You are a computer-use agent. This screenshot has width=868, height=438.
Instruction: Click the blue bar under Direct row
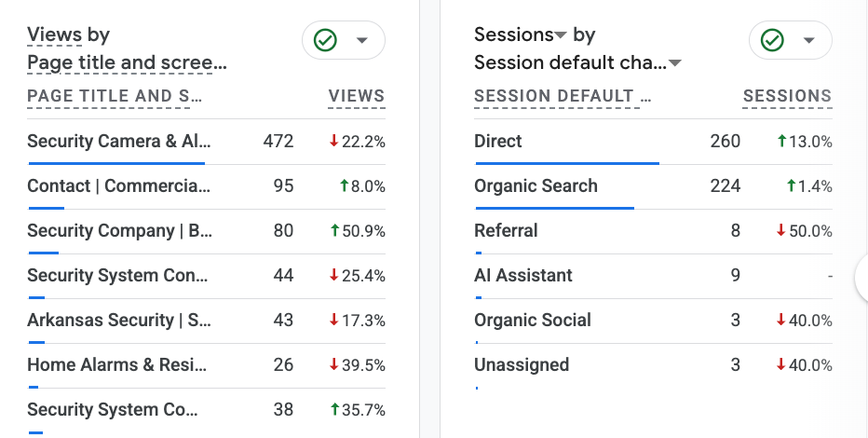[567, 163]
